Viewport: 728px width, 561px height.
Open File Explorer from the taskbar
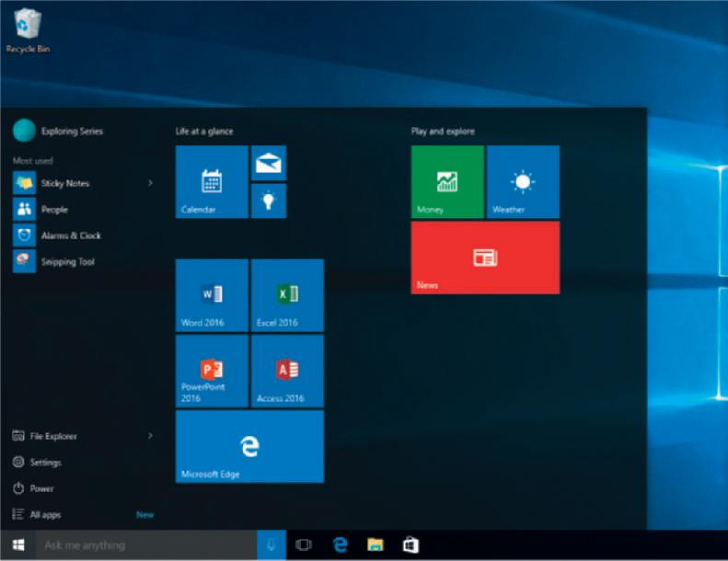(376, 544)
